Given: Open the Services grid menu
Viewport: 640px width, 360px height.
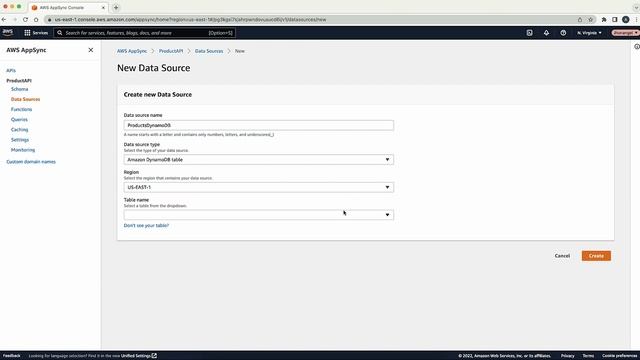Looking at the screenshot, I should [x=36, y=33].
